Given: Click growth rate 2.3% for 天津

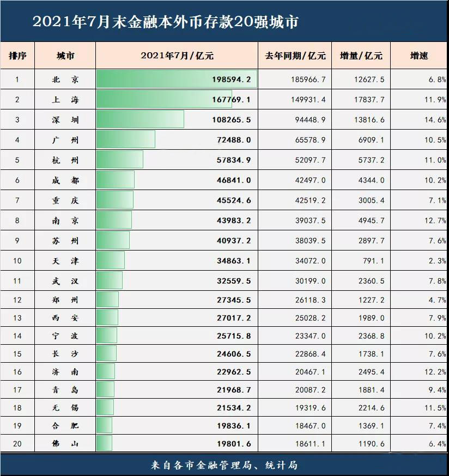Looking at the screenshot, I should pos(438,261).
